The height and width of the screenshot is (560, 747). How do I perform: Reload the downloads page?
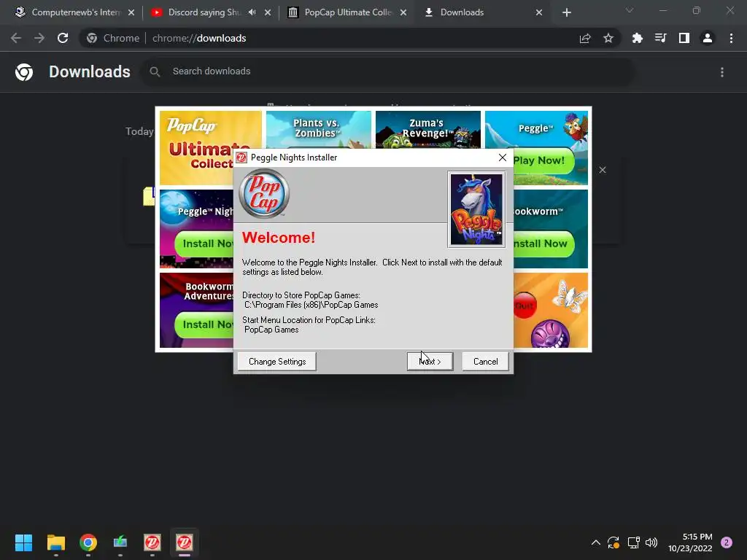(x=63, y=38)
